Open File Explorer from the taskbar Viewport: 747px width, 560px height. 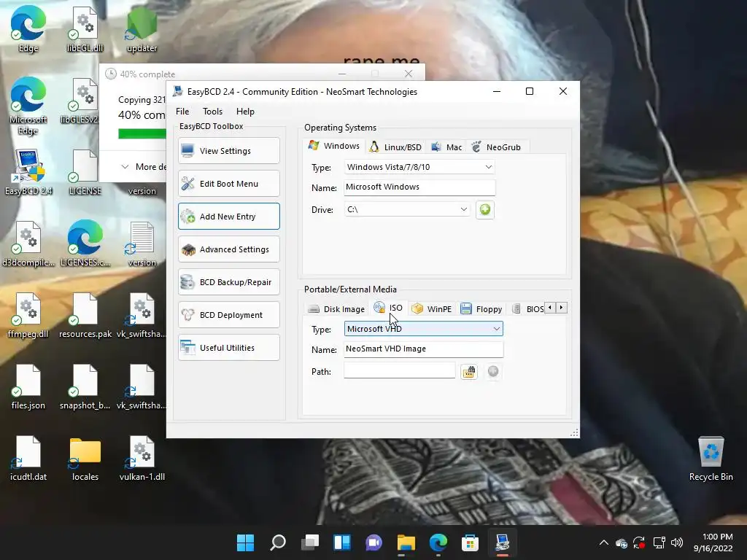(x=406, y=542)
